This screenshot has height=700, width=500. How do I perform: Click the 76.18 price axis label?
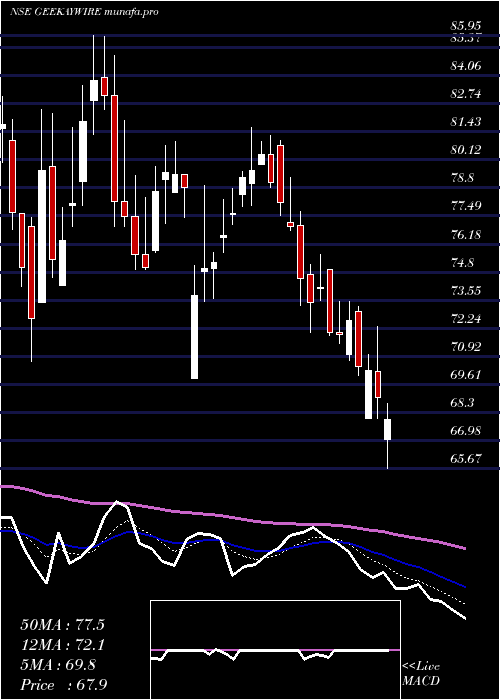(467, 234)
